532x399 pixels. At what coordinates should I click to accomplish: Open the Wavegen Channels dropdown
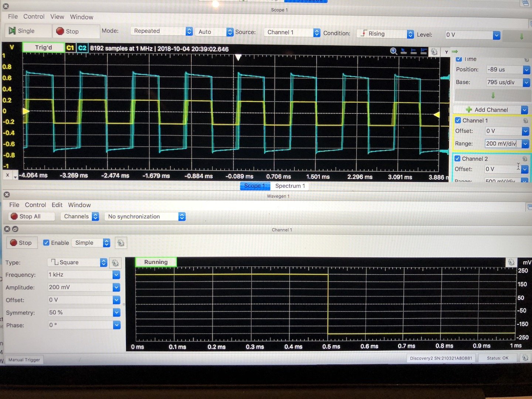coord(80,216)
